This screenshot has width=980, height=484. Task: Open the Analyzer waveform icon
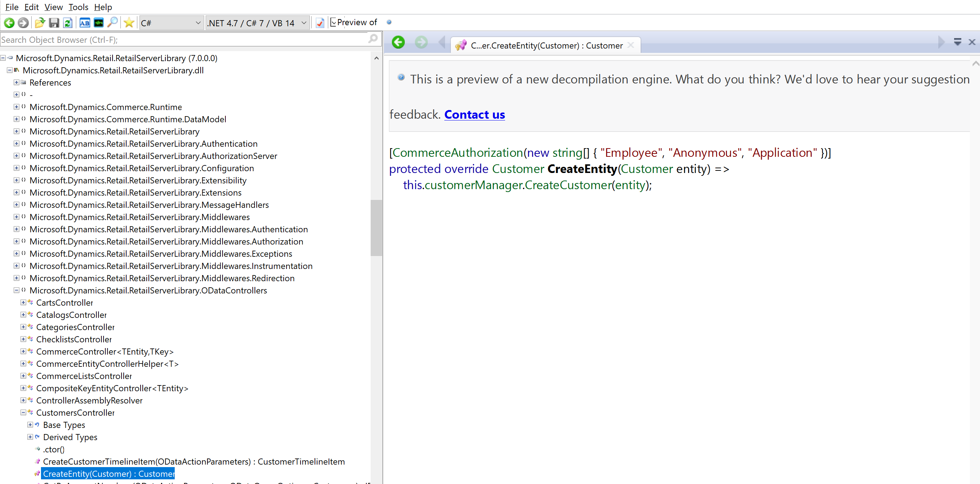point(99,23)
